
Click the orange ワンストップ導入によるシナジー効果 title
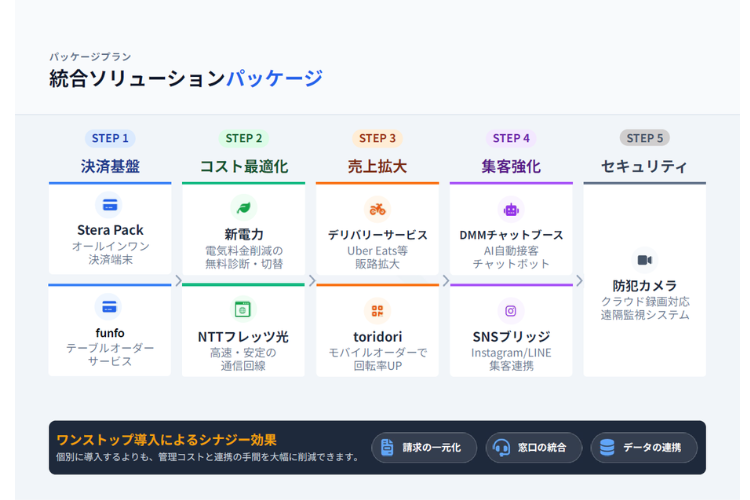(166, 440)
